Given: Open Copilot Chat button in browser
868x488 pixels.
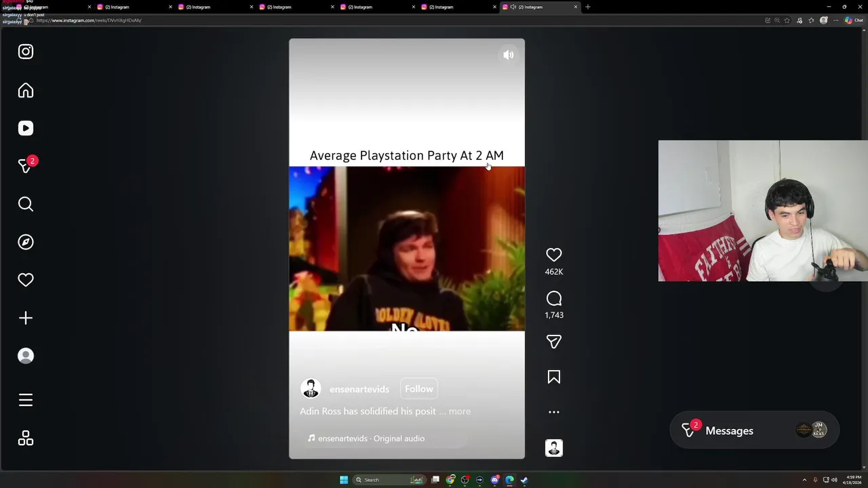Looking at the screenshot, I should tap(854, 20).
